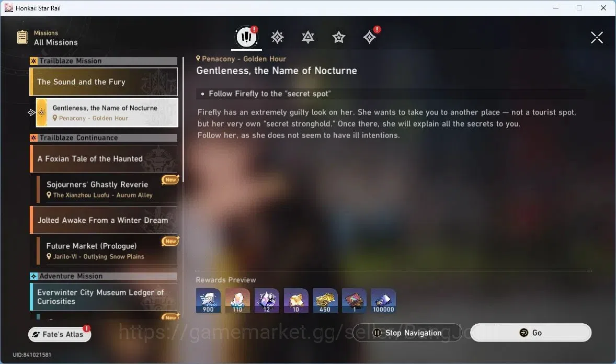Select Everwinter City Museum Ledger of Curiosities

click(104, 297)
